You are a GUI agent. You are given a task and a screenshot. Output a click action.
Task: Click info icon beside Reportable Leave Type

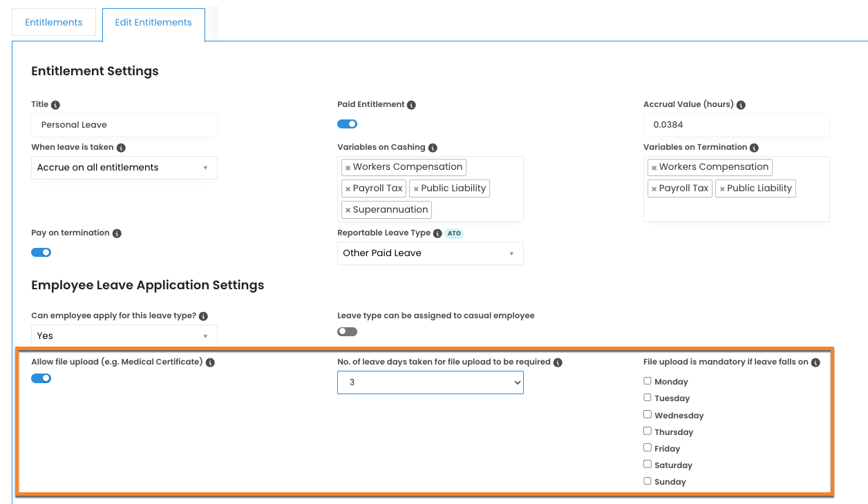(x=437, y=233)
